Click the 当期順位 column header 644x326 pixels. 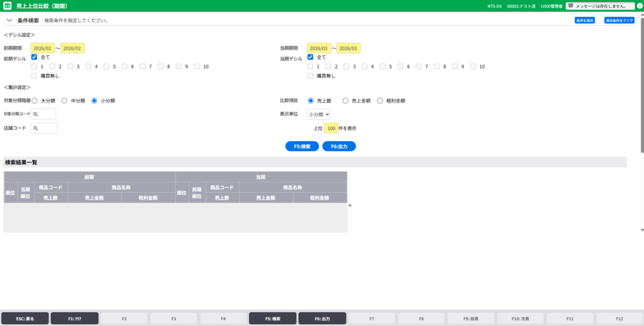coord(26,193)
